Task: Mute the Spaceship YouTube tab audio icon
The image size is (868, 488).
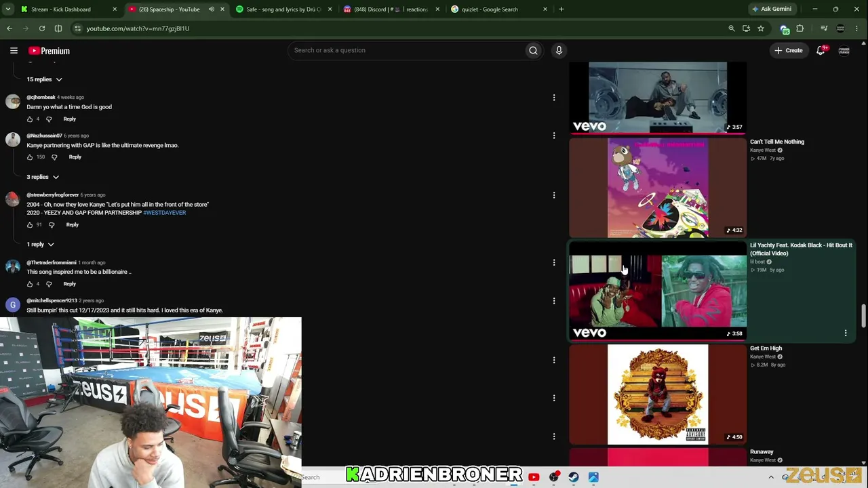Action: pyautogui.click(x=212, y=9)
